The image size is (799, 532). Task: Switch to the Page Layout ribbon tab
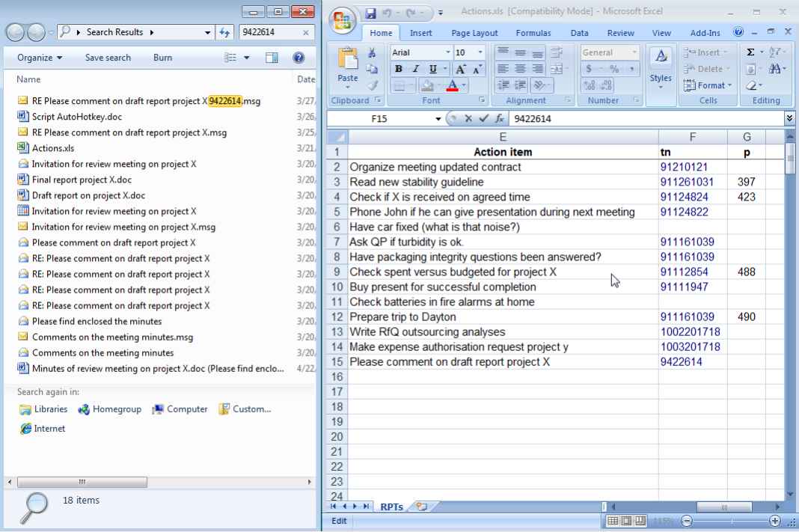474,33
